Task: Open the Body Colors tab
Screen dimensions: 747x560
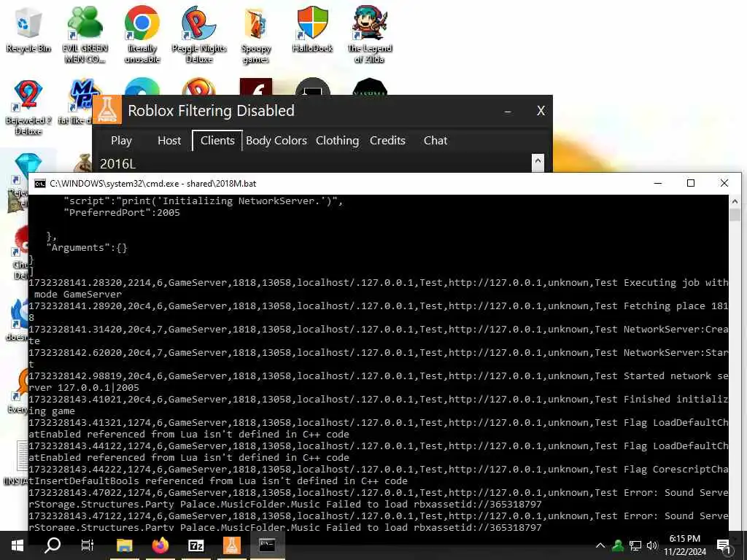Action: 276,141
